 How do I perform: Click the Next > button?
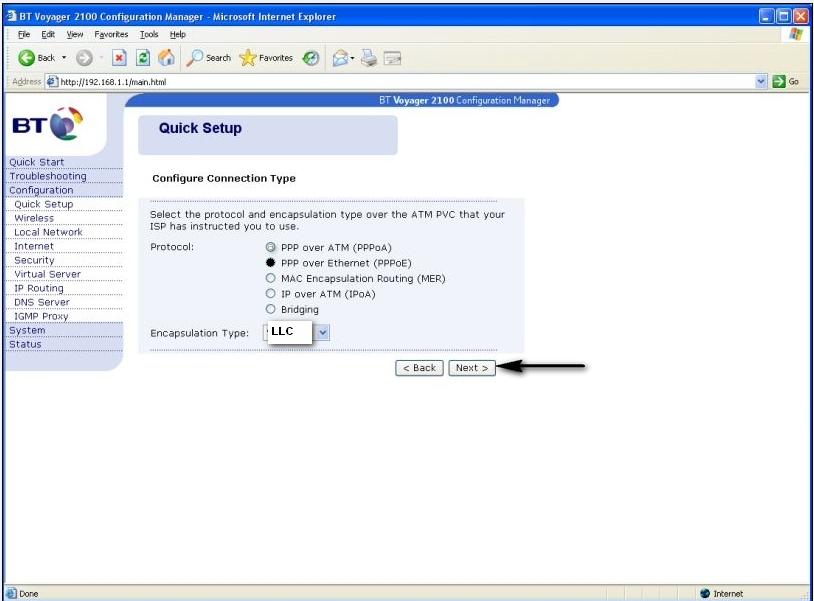click(471, 368)
